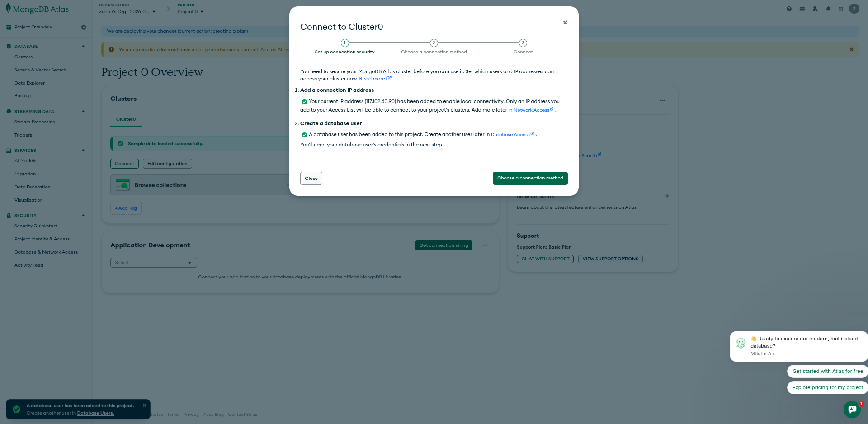Collapse the Database sidebar section
Screen dimensions: 868x424
click(x=83, y=46)
